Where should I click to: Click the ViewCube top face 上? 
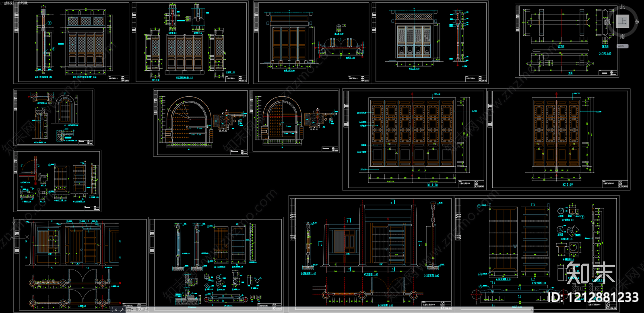(x=622, y=21)
